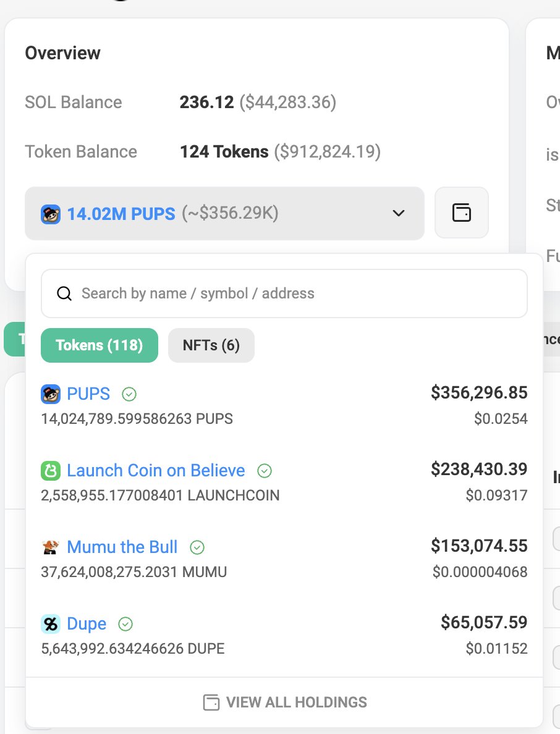Click the Dupe value $65,057.59

484,622
